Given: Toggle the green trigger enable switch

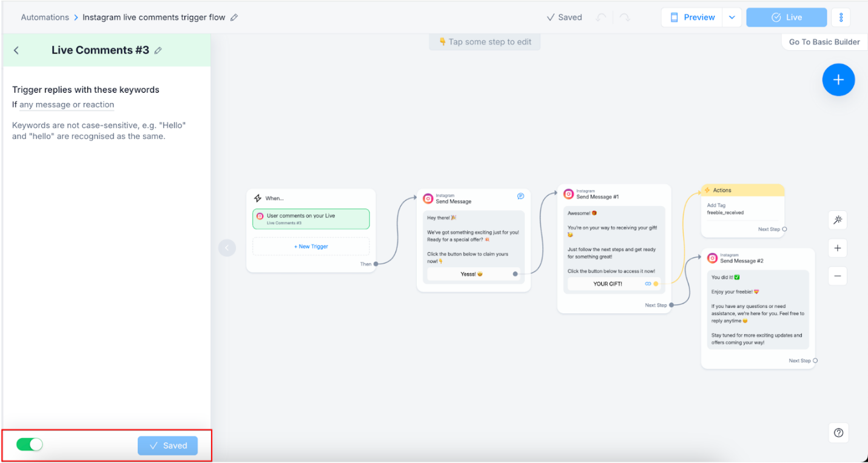Looking at the screenshot, I should point(30,445).
